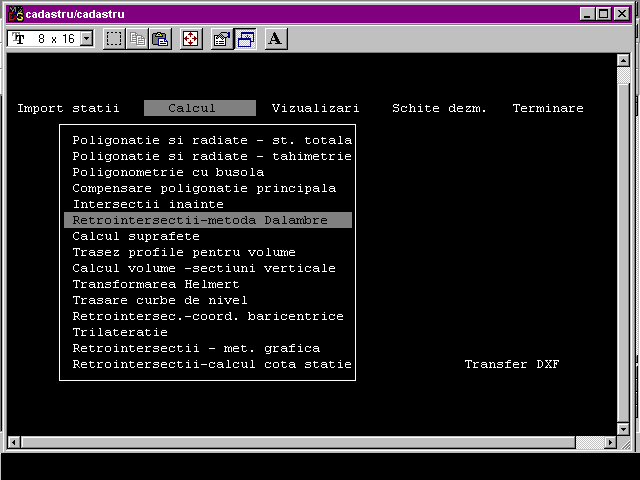Click the Mark selection toolbar icon
Image resolution: width=640 pixels, height=480 pixels.
click(x=114, y=39)
